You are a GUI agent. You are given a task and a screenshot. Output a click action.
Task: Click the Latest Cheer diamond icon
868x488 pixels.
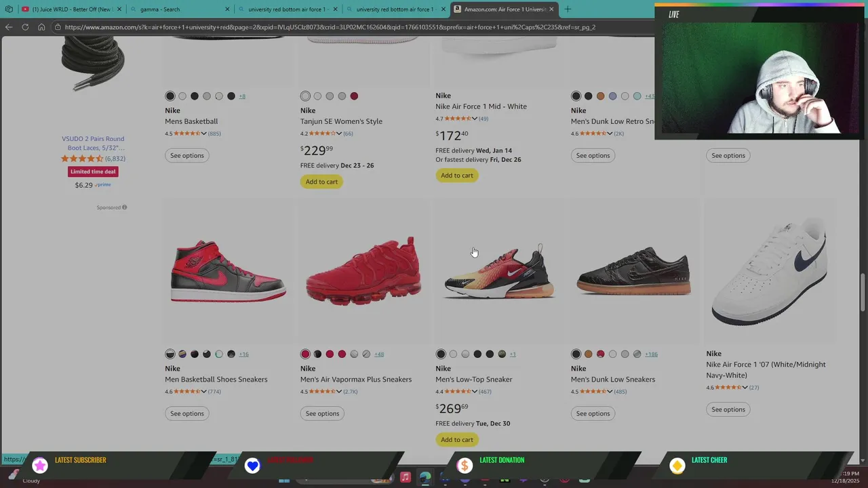[x=677, y=465]
